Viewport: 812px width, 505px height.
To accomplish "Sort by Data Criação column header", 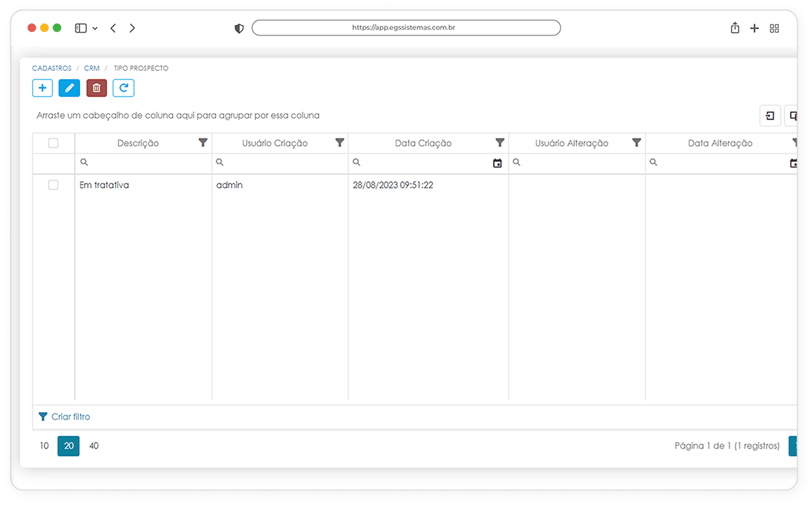I will click(x=423, y=143).
